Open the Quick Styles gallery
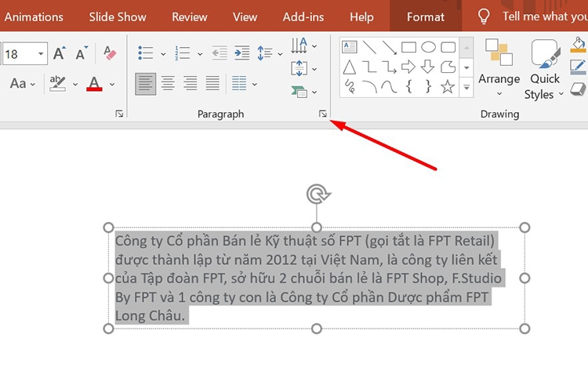The width and height of the screenshot is (588, 392). [x=544, y=70]
